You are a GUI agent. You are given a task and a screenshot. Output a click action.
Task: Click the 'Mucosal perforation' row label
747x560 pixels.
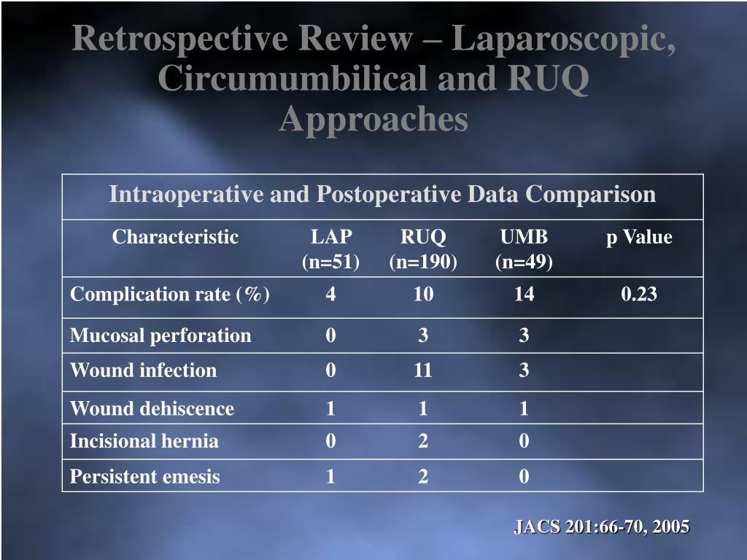[x=160, y=335]
